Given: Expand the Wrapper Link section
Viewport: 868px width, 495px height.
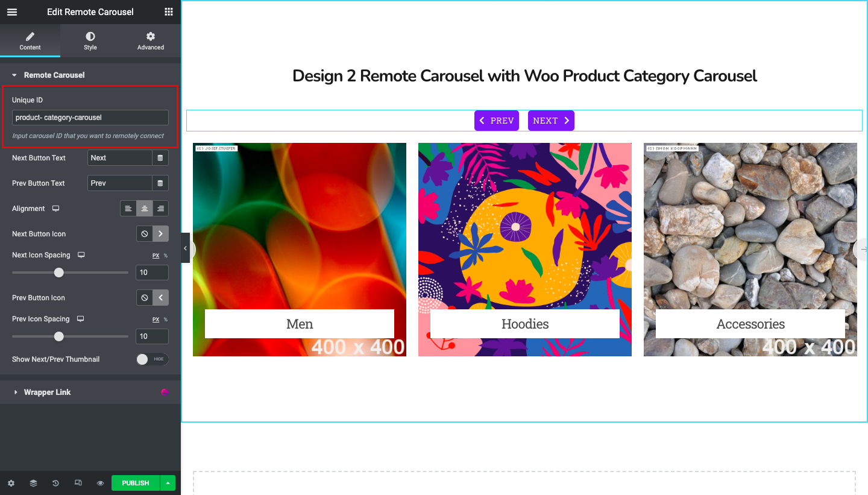Looking at the screenshot, I should pyautogui.click(x=16, y=392).
